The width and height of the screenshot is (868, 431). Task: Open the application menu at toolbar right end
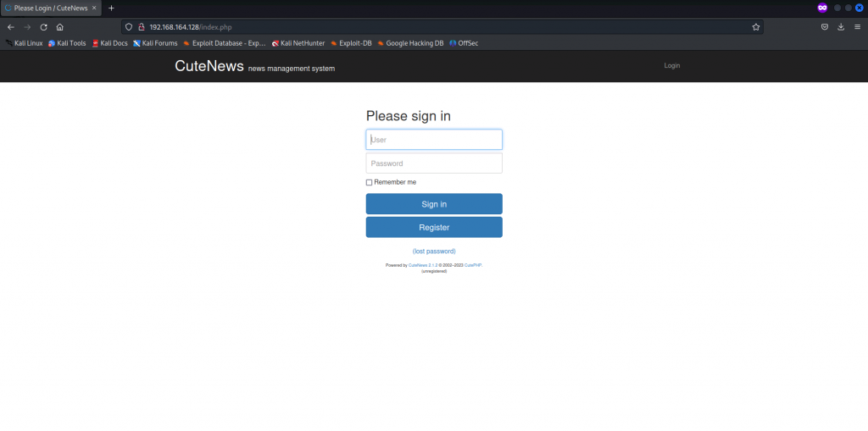click(858, 26)
